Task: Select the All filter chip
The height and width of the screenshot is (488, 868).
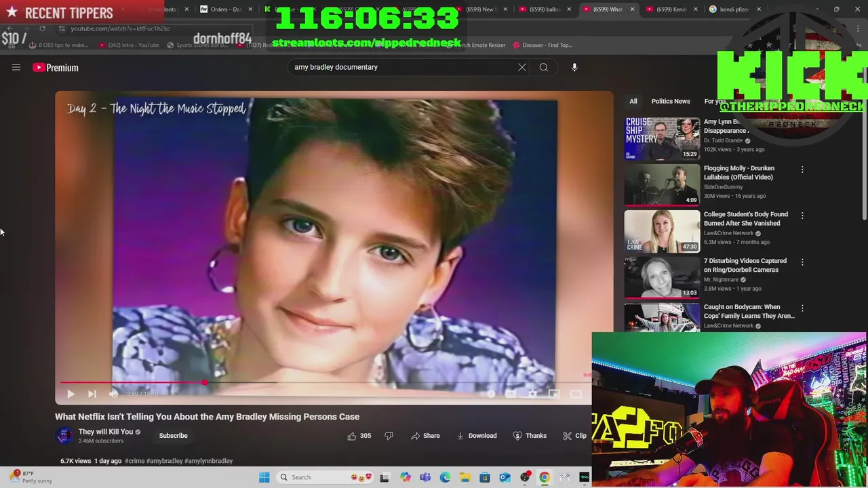Action: coord(633,101)
